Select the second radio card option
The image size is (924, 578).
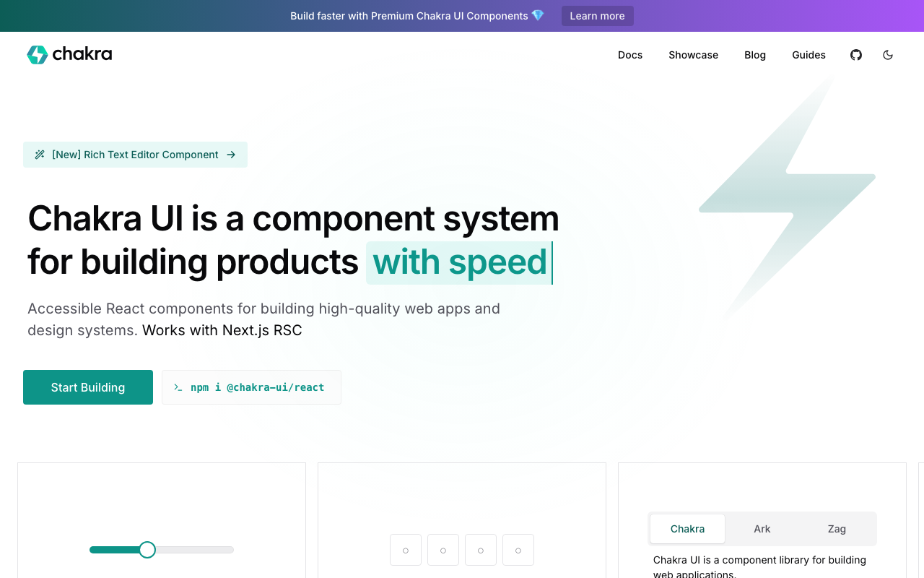443,550
